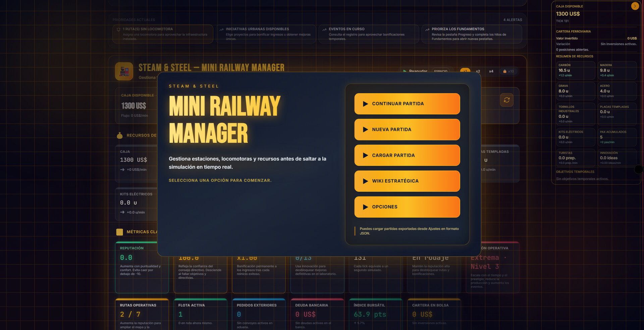Click the 4 Alertas counter
644x330 pixels.
[513, 20]
